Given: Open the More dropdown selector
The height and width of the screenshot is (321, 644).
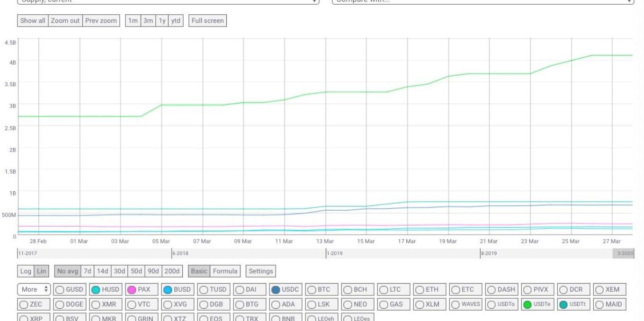Looking at the screenshot, I should pos(34,289).
